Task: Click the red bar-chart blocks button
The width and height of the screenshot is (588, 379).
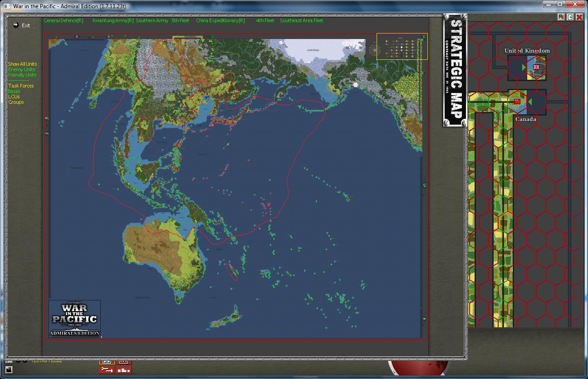Action: 123,369
